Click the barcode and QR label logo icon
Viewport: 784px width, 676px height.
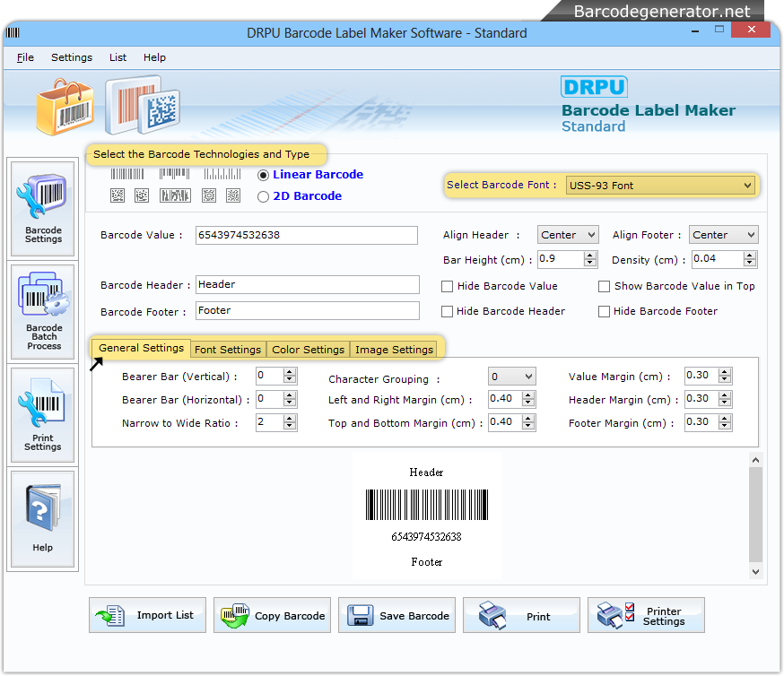(x=143, y=105)
